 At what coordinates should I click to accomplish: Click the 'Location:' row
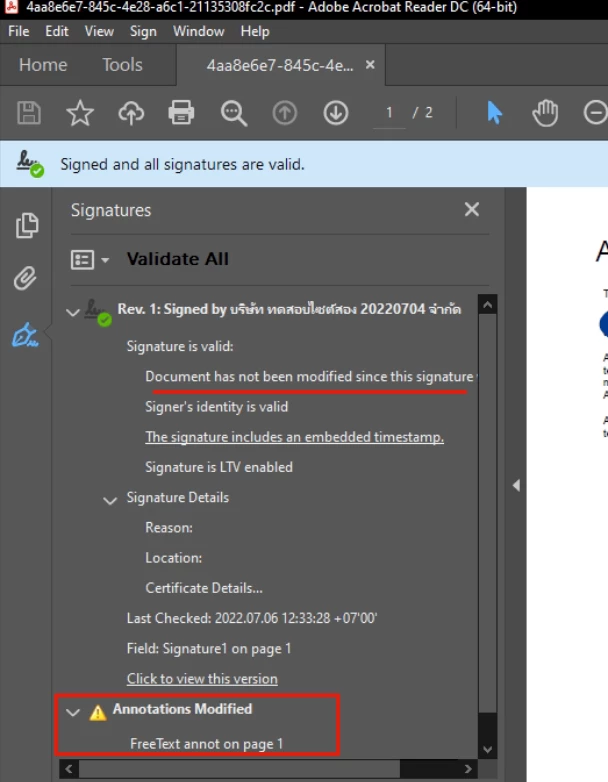174,558
